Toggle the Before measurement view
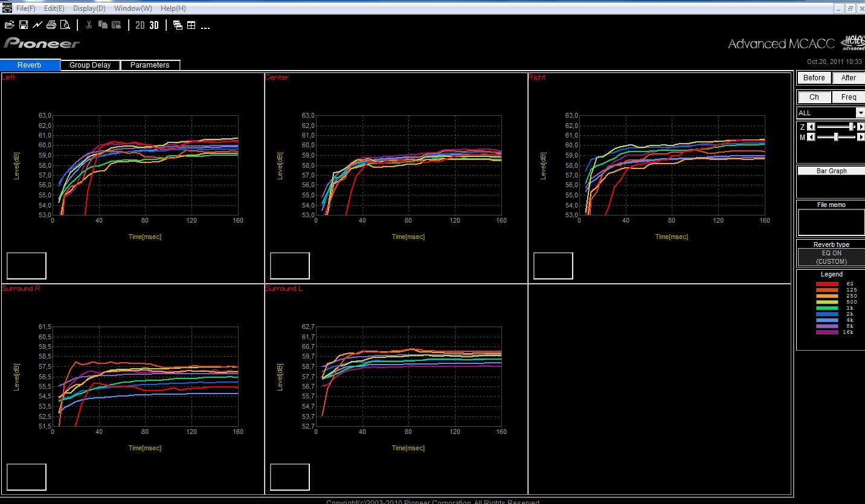Screen dimensions: 865x504 pyautogui.click(x=814, y=78)
